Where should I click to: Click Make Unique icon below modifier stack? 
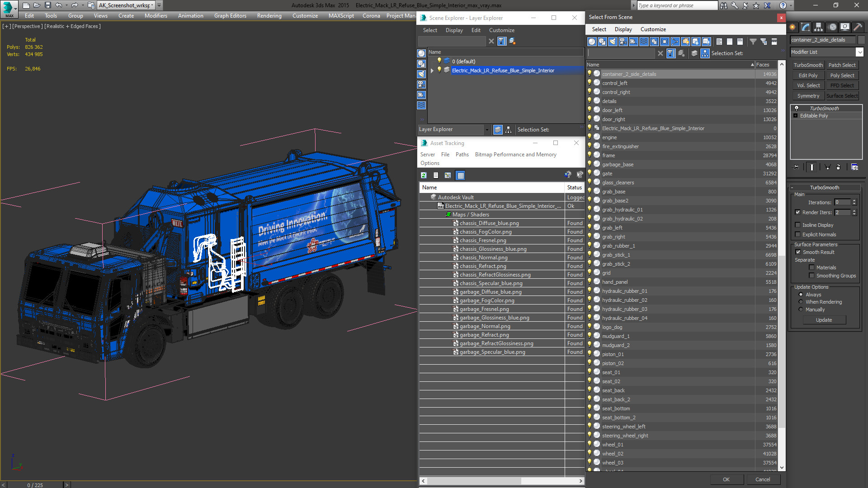[x=828, y=167]
